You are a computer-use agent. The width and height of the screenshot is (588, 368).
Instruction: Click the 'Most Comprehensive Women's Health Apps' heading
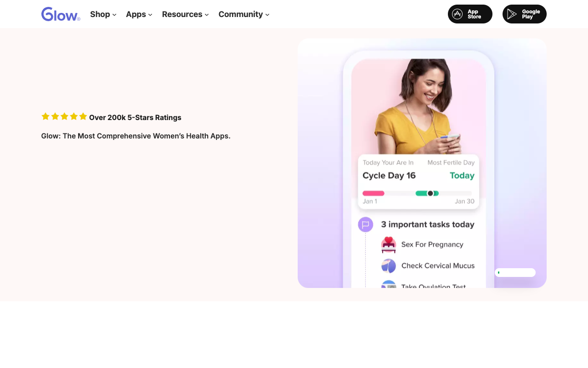136,136
